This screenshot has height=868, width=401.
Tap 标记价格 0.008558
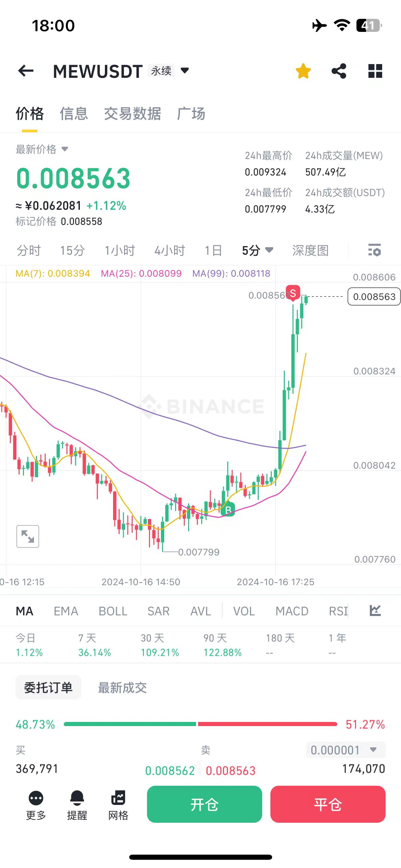59,221
